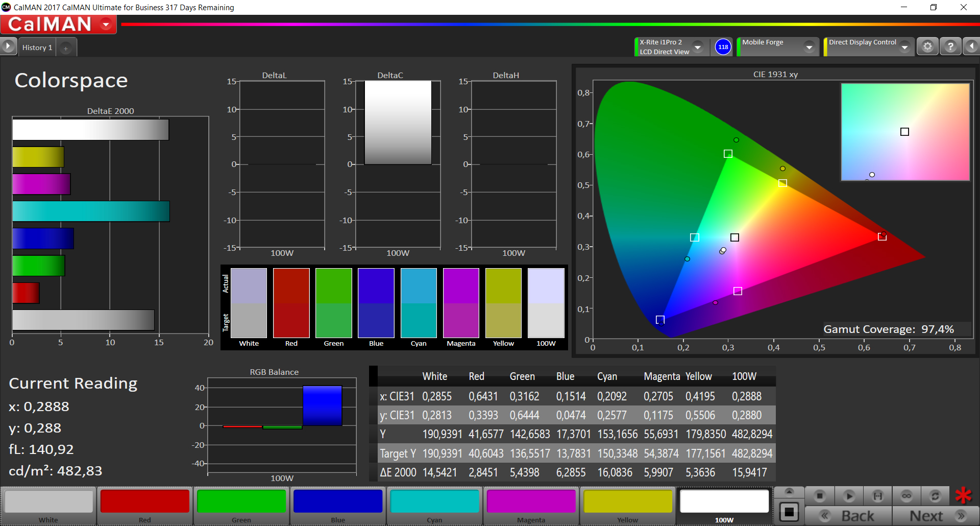Click the refresh cycle arrows icon
The image size is (980, 526).
click(x=935, y=496)
